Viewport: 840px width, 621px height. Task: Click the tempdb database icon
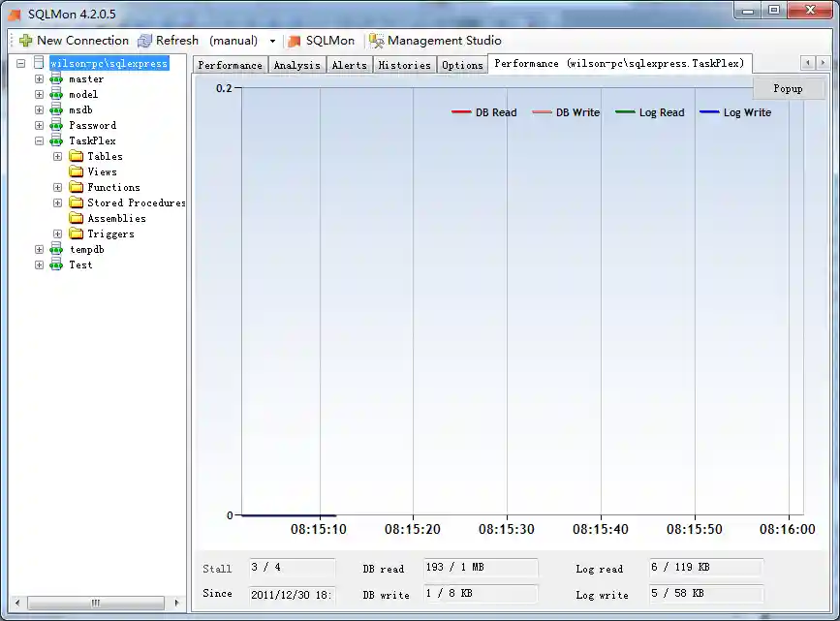click(54, 249)
